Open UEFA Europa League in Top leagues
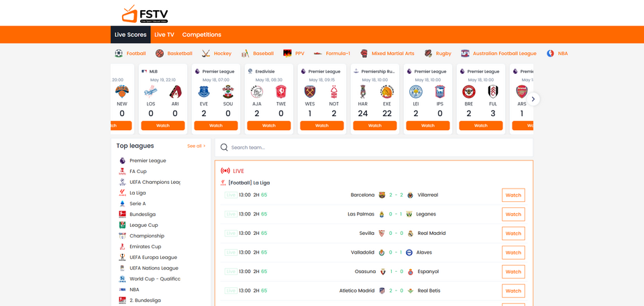 click(x=153, y=257)
